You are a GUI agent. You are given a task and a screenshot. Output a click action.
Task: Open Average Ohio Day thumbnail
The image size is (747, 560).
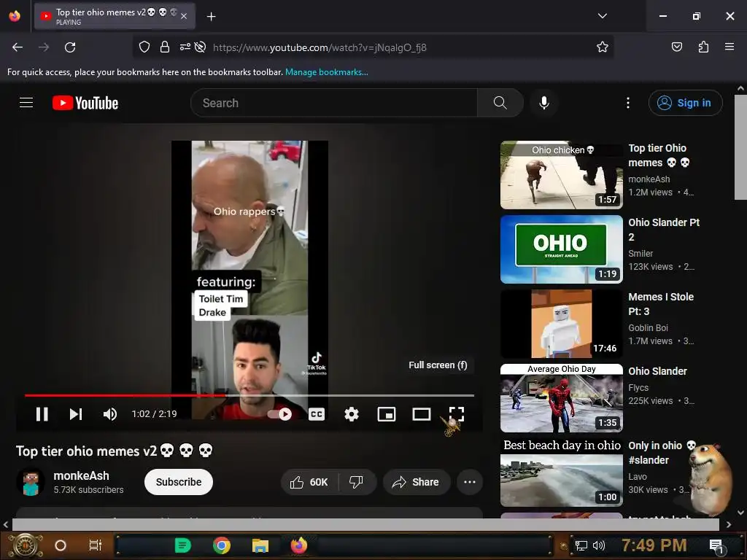pyautogui.click(x=561, y=397)
